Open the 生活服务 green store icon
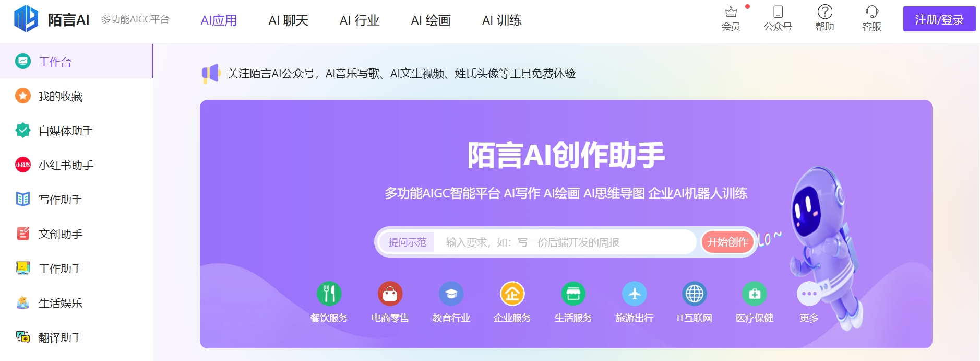 tap(573, 294)
